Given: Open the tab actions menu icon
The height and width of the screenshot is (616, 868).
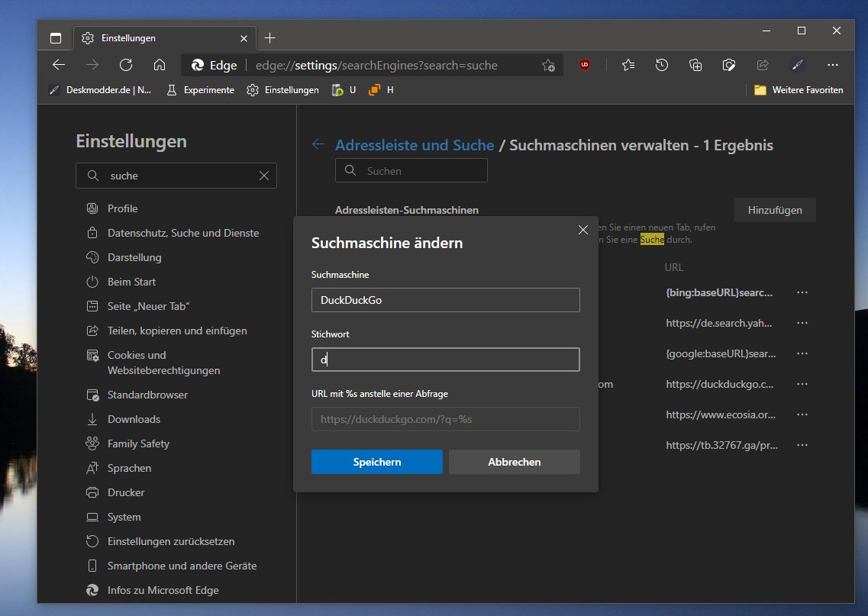Looking at the screenshot, I should 56,37.
